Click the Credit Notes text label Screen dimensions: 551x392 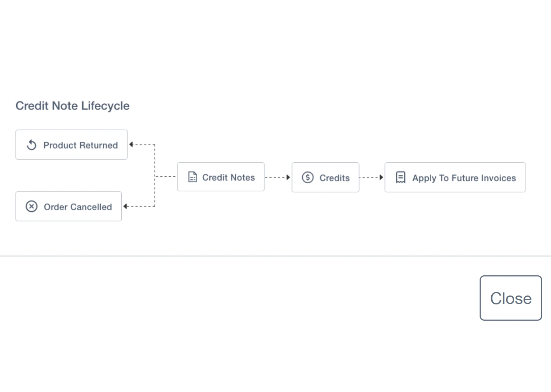tap(228, 177)
